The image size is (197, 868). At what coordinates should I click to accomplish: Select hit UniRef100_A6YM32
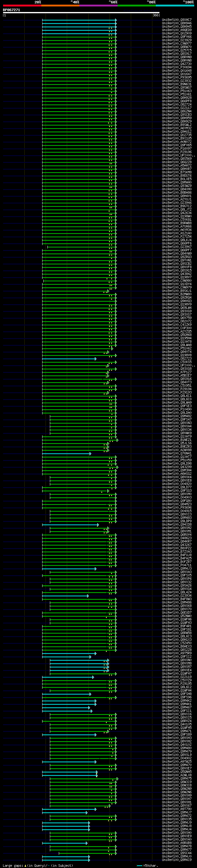(177, 128)
